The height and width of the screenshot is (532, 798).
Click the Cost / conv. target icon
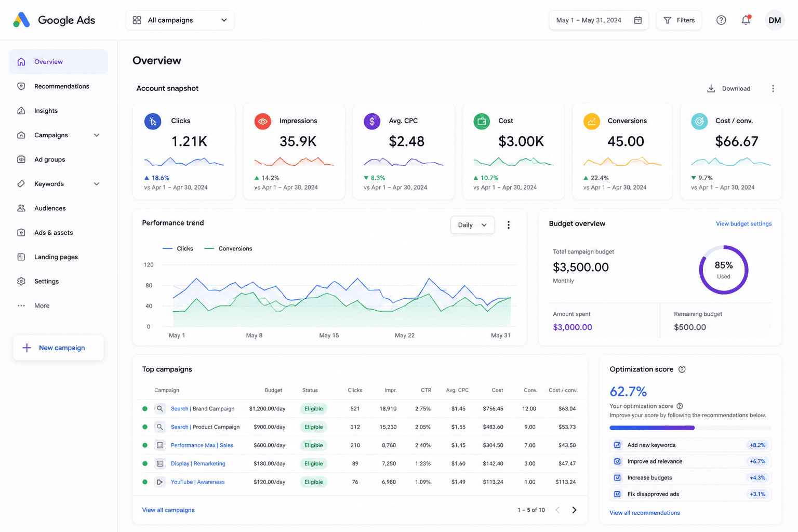click(700, 122)
